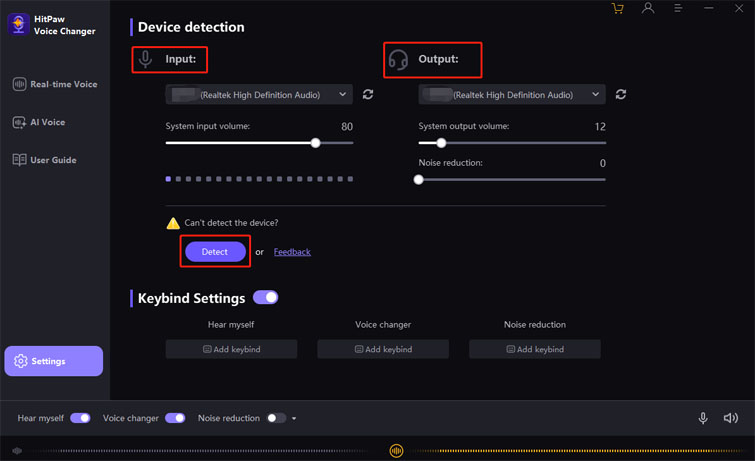The width and height of the screenshot is (755, 461).
Task: Toggle the Hear myself switch
Action: point(80,418)
